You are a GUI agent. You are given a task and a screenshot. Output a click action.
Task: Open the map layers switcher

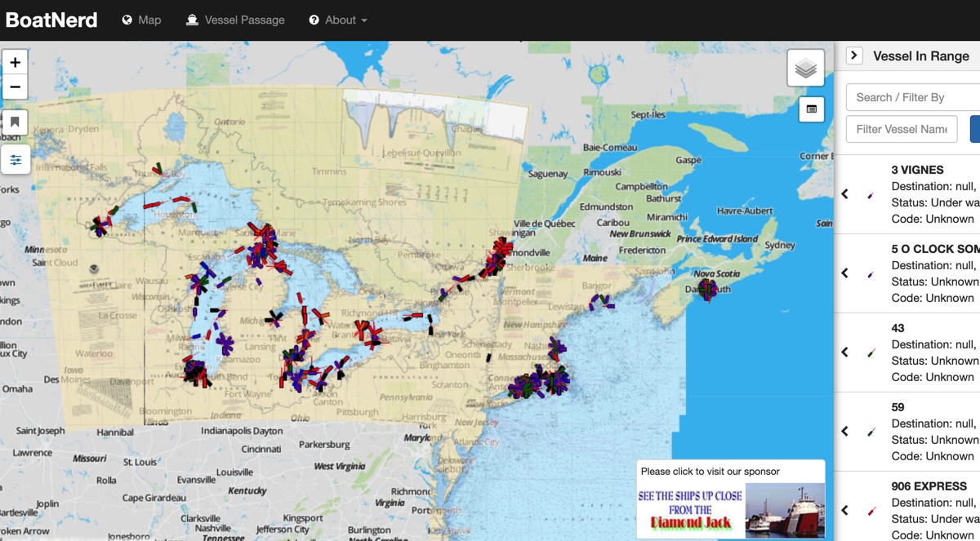point(805,69)
